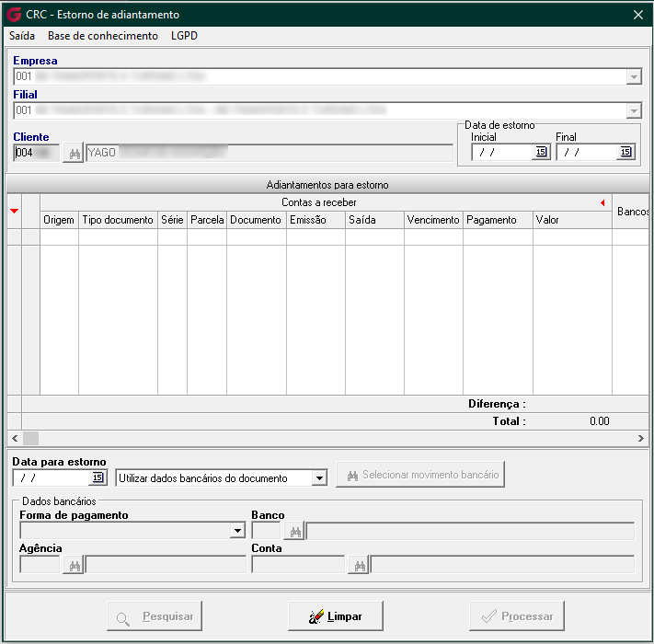Click the Limpar button
Viewport: 654px width, 644px height.
pos(336,616)
